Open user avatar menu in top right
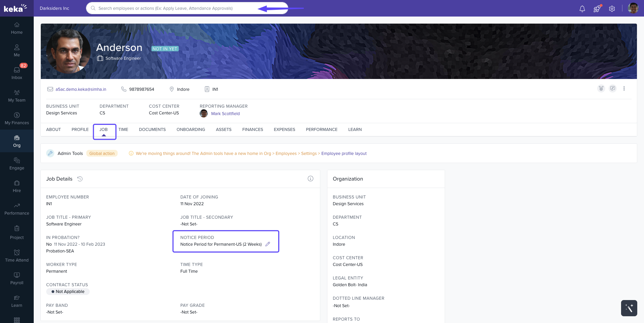644x323 pixels. point(633,8)
